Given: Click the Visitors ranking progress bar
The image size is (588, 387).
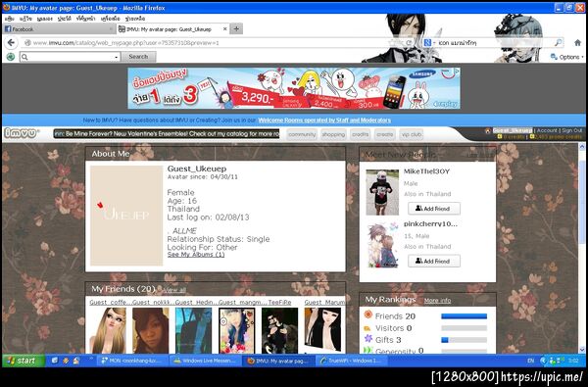Looking at the screenshot, I should click(x=464, y=328).
